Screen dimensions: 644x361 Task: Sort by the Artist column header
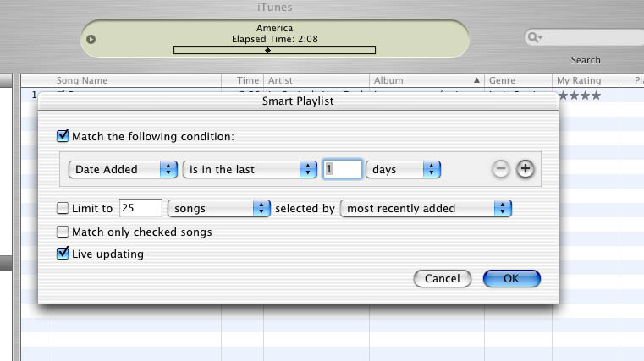316,80
